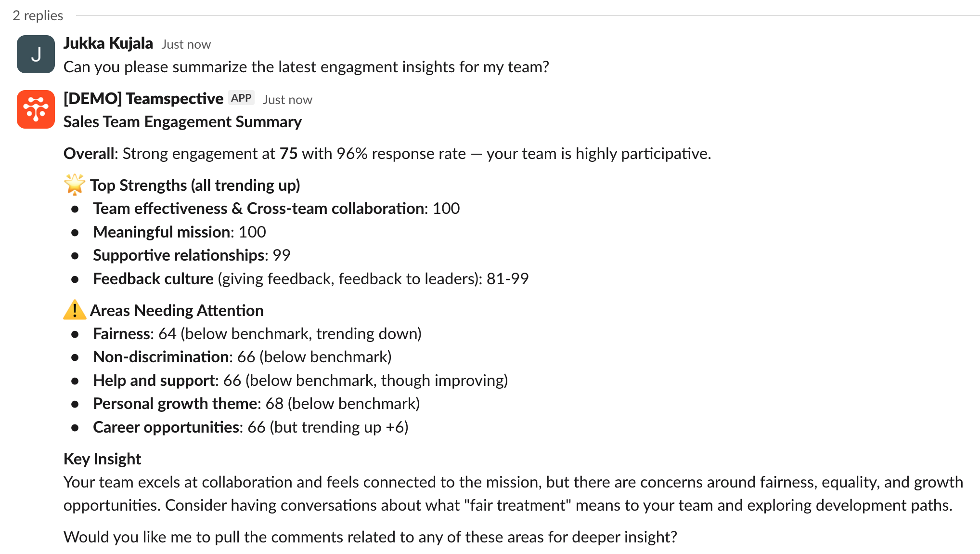Click the Career opportunities bullet item
Screen dimensions: 980x554
(x=250, y=427)
